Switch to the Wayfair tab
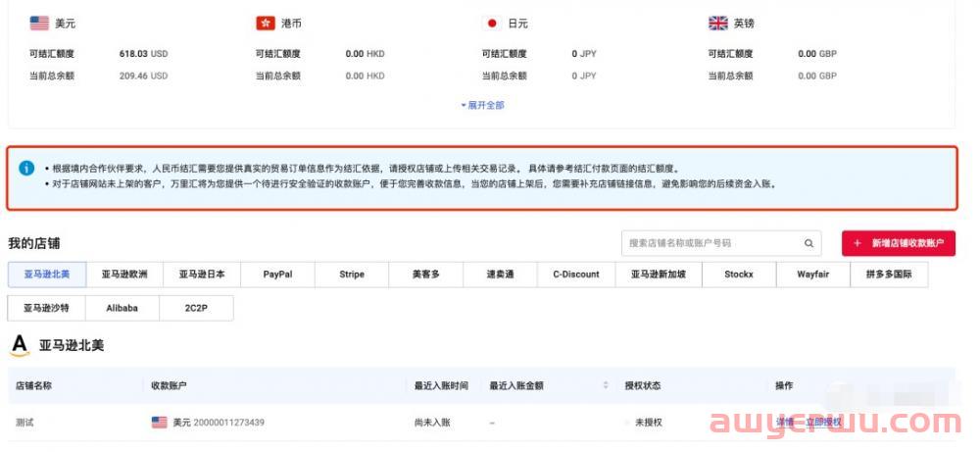Screen dimensions: 980x452 (813, 275)
